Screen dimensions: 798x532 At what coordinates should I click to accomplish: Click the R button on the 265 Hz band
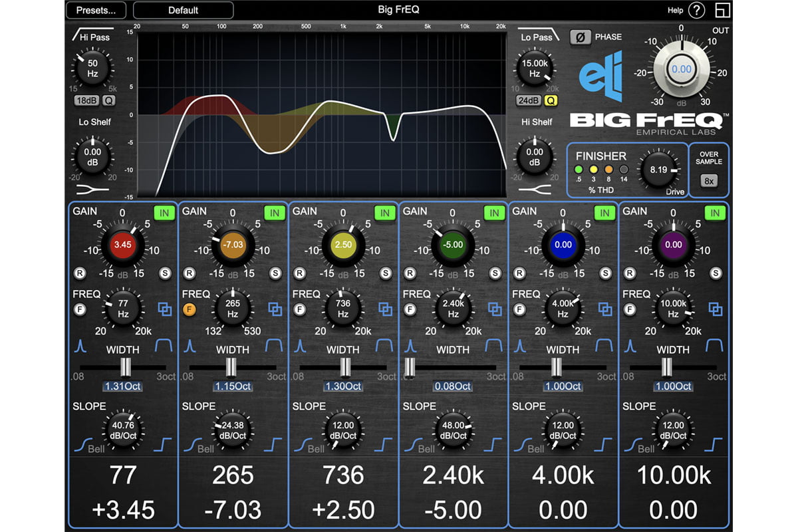coord(190,273)
